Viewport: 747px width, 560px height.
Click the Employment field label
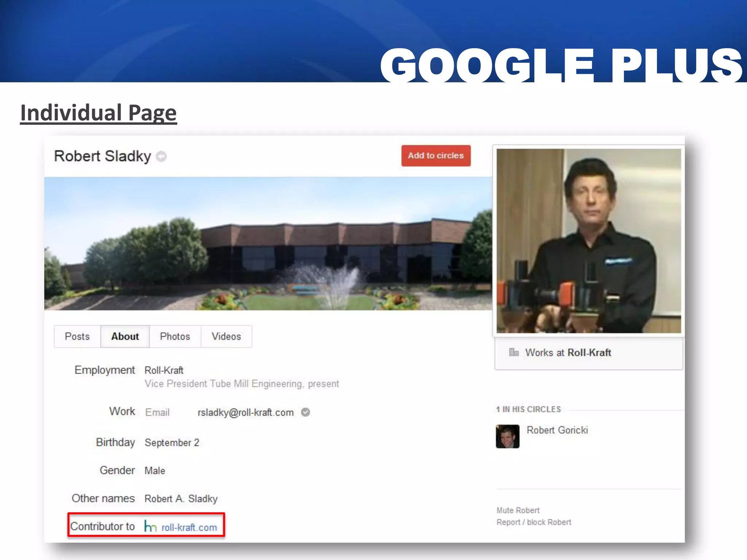105,370
